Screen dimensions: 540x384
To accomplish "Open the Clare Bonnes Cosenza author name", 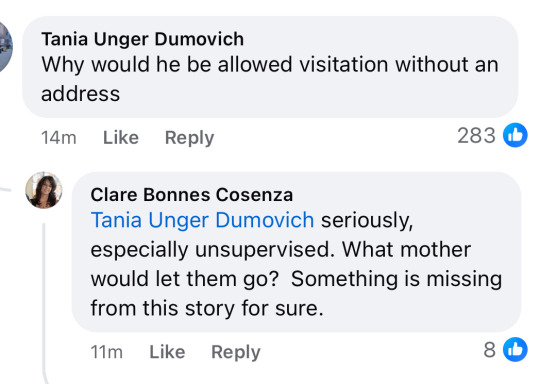I will tap(192, 195).
